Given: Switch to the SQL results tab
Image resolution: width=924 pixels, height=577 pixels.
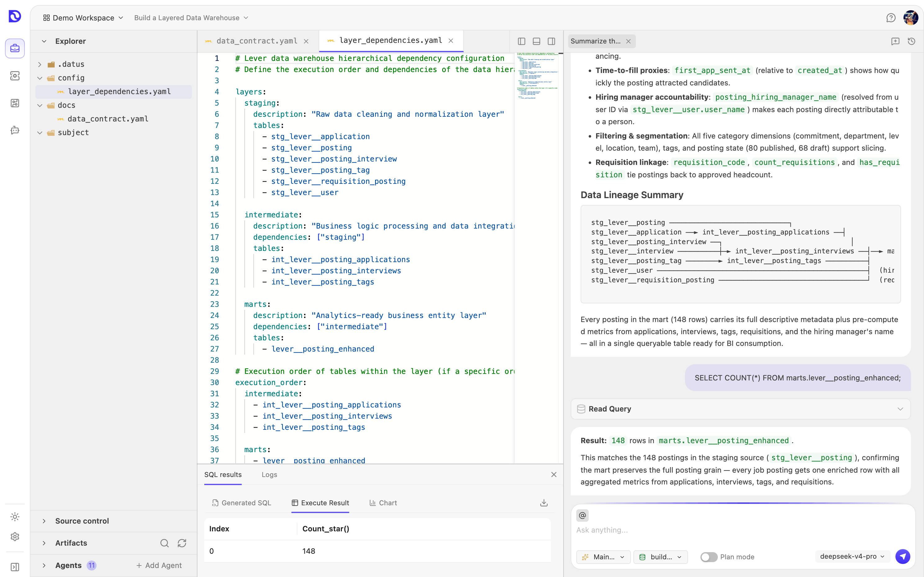Looking at the screenshot, I should point(223,475).
